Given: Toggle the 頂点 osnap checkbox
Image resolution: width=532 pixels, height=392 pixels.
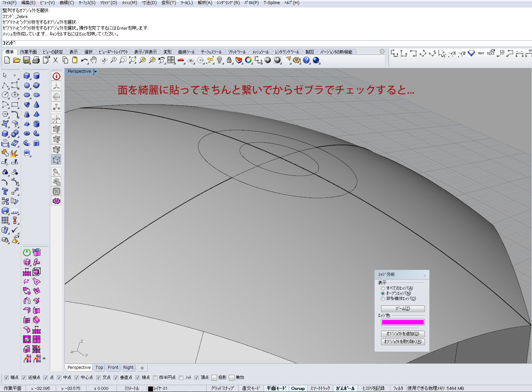Looking at the screenshot, I should pos(196,378).
